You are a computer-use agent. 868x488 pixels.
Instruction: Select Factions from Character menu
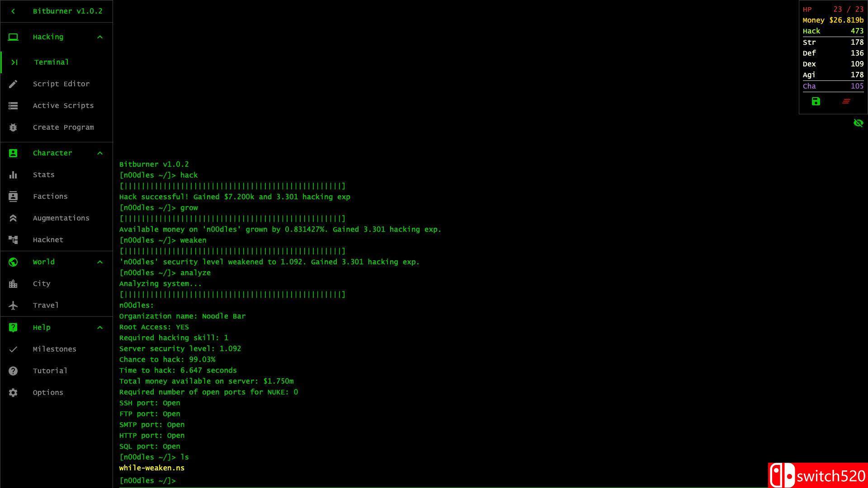pyautogui.click(x=50, y=196)
